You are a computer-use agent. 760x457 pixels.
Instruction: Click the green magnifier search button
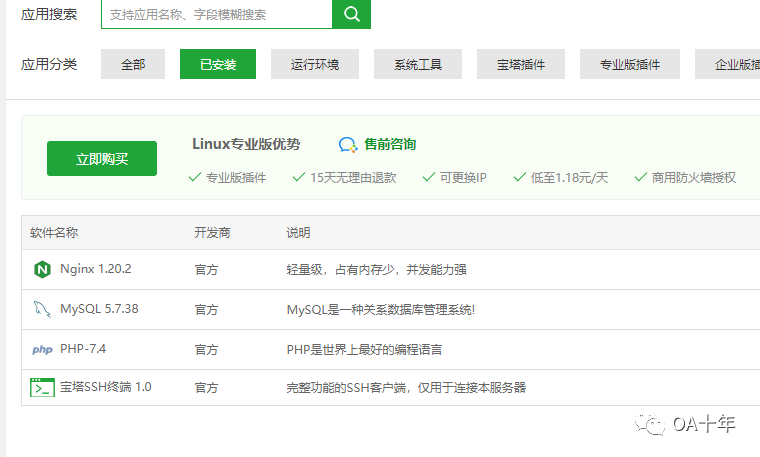pyautogui.click(x=351, y=14)
